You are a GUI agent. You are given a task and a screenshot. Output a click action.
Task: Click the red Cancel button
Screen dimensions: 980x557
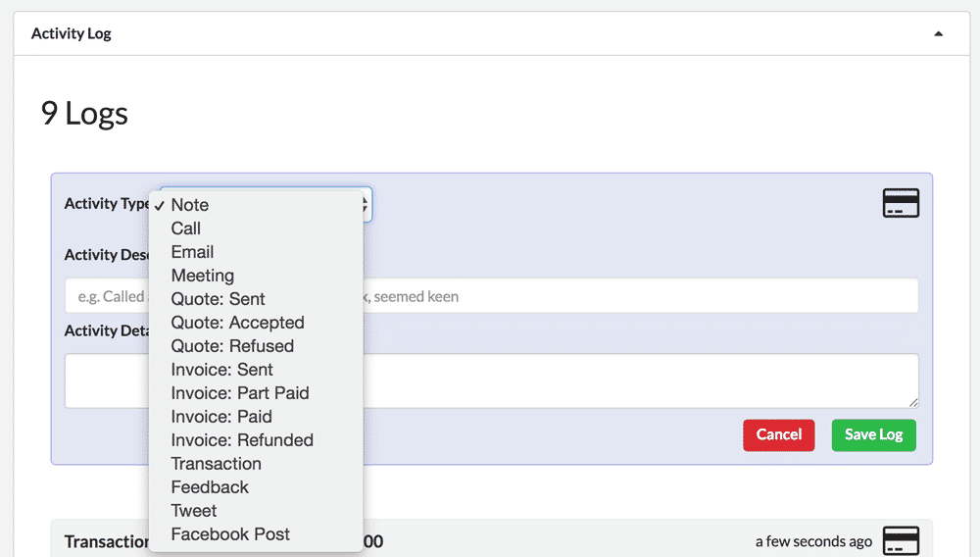coord(779,435)
